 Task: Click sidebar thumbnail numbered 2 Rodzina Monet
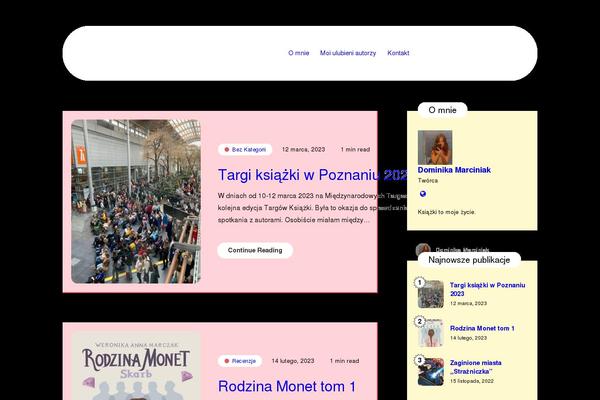[x=431, y=333]
